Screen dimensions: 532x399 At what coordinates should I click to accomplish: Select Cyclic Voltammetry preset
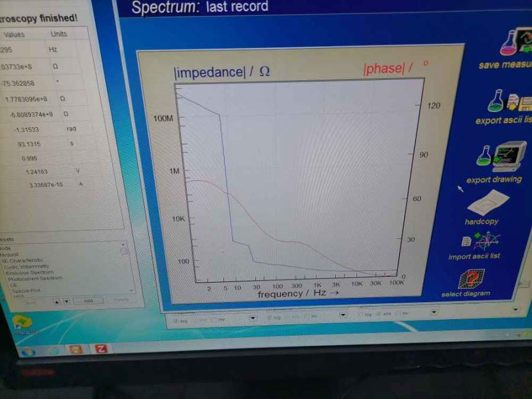tap(27, 267)
